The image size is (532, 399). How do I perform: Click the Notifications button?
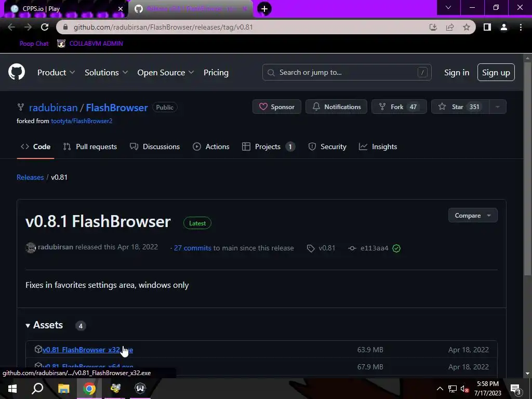point(336,107)
